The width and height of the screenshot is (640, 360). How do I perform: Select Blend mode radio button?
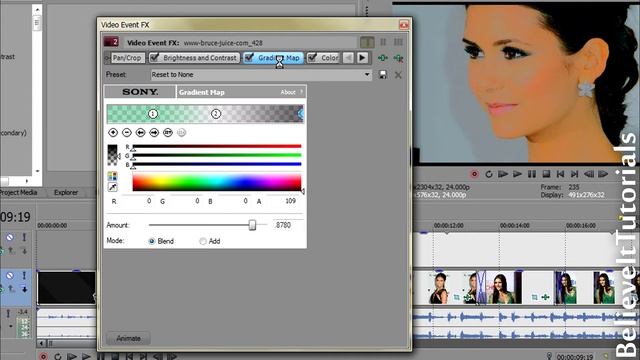click(x=152, y=241)
